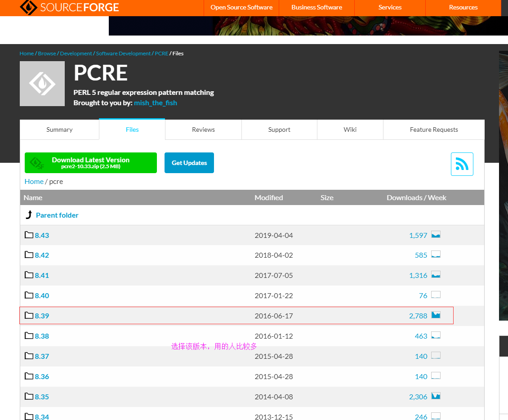The height and width of the screenshot is (420, 508).
Task: Open download stats chart icon for 8.38
Action: (x=436, y=335)
